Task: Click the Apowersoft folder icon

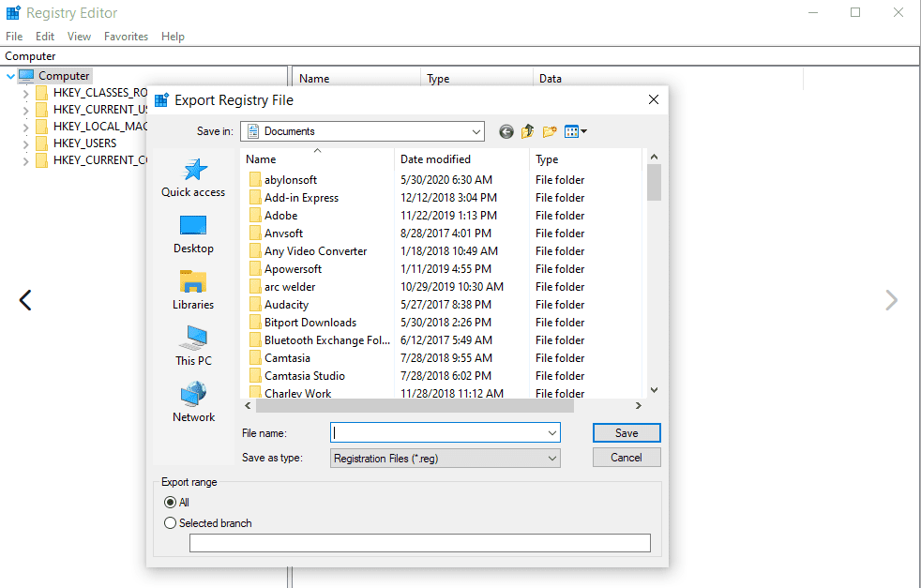Action: (255, 269)
